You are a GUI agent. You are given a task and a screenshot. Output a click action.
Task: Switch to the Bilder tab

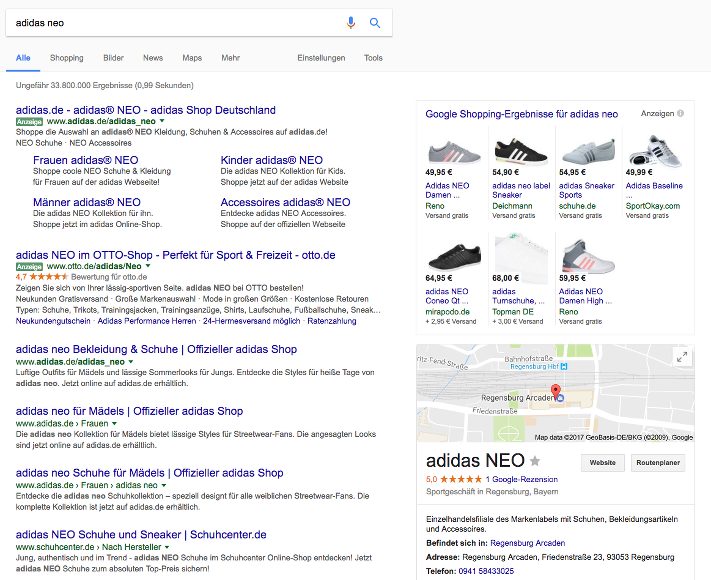click(x=113, y=58)
